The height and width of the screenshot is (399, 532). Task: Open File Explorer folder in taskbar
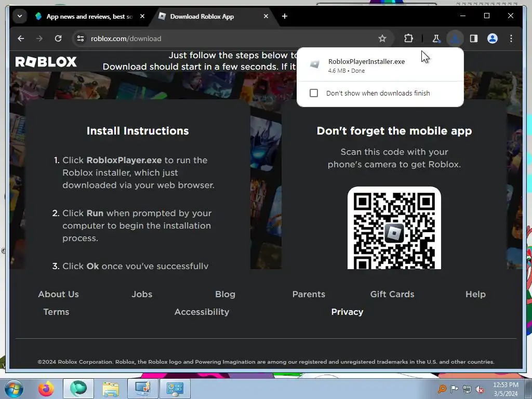[111, 389]
